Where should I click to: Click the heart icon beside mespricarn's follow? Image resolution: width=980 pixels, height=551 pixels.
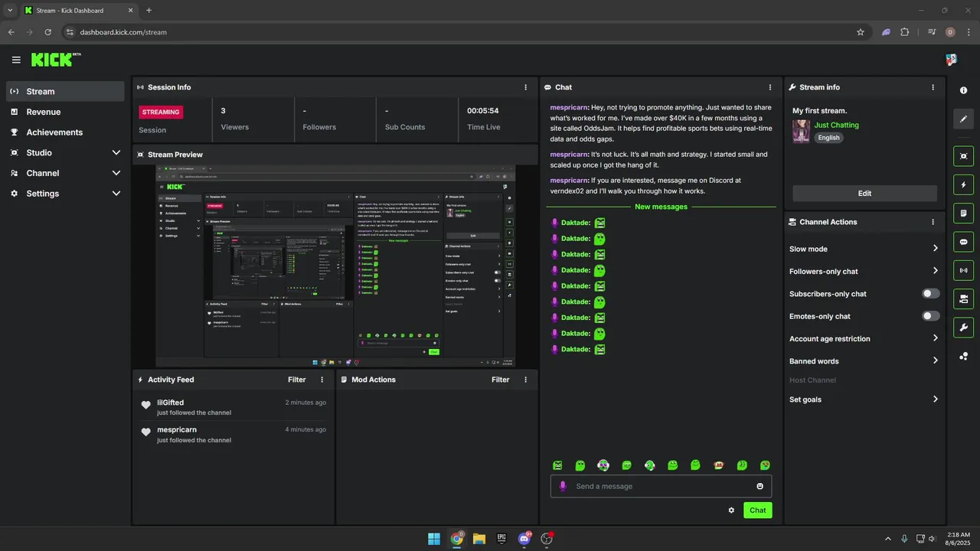coord(146,432)
